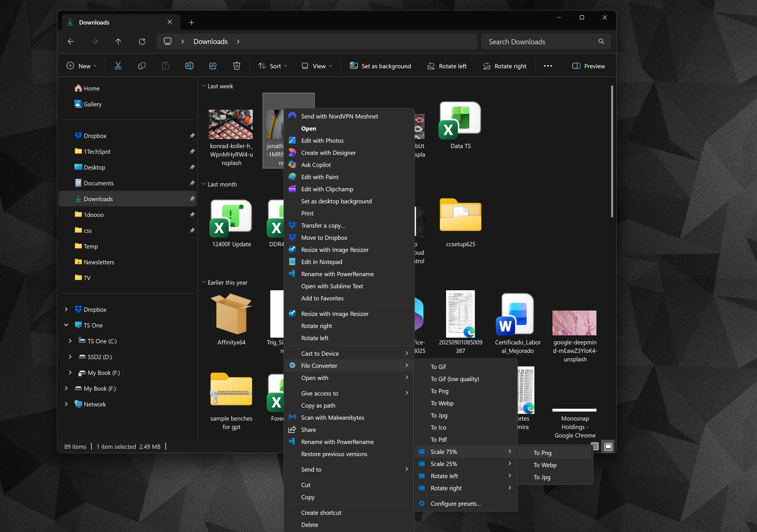
Task: Click the Up arrow navigation icon
Action: (x=118, y=41)
